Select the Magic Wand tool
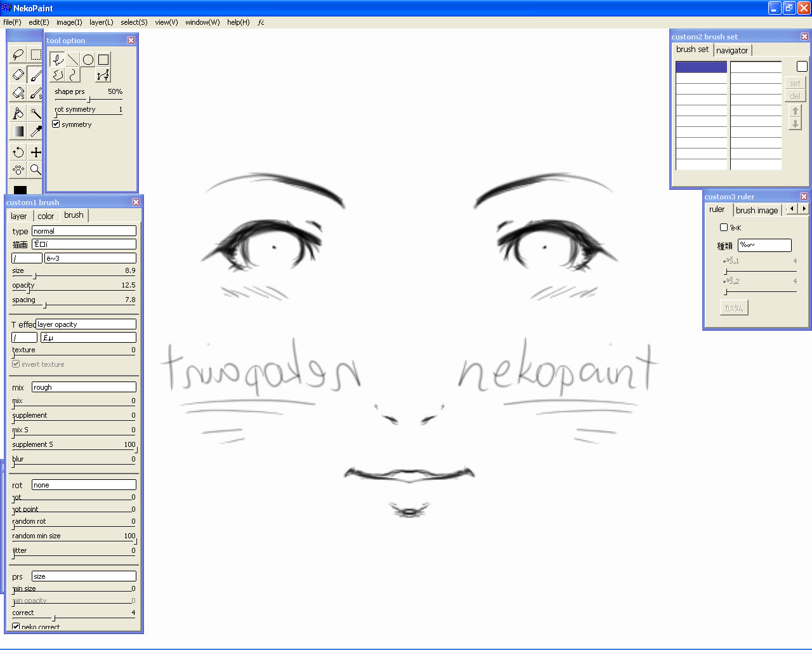 [36, 113]
